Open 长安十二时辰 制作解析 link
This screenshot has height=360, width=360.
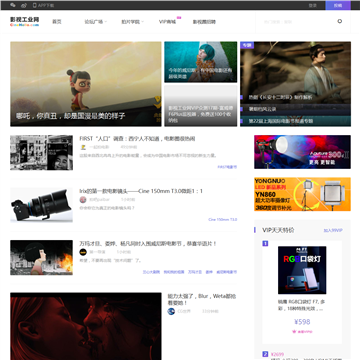point(281,97)
